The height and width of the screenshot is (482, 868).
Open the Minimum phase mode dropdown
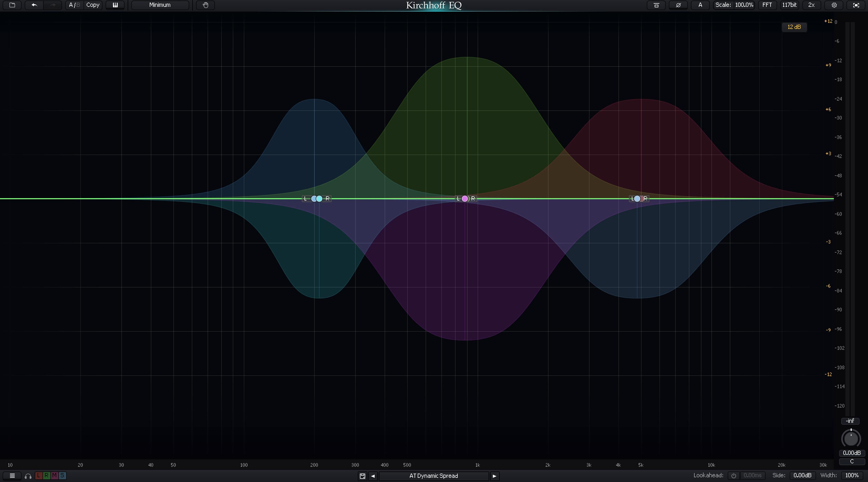160,5
